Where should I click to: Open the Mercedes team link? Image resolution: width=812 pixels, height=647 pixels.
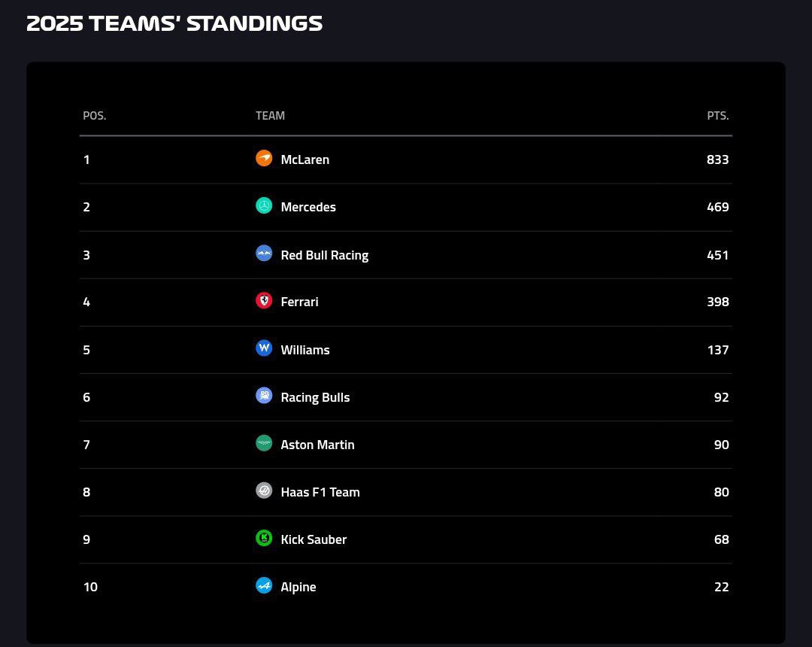click(x=308, y=207)
